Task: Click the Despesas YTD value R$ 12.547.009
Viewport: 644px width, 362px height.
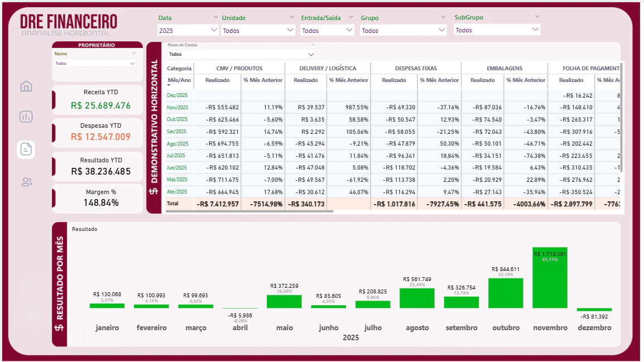Action: pyautogui.click(x=100, y=137)
